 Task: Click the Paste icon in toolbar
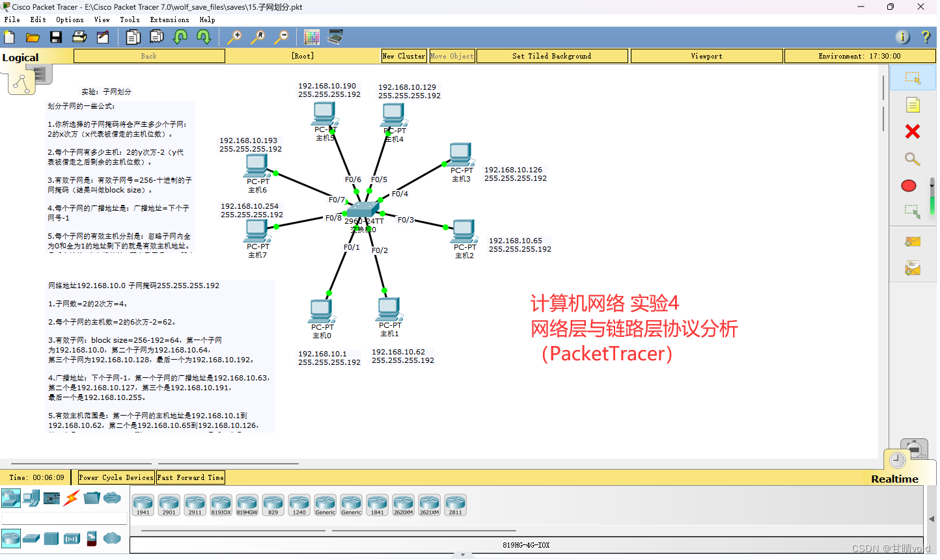[157, 37]
